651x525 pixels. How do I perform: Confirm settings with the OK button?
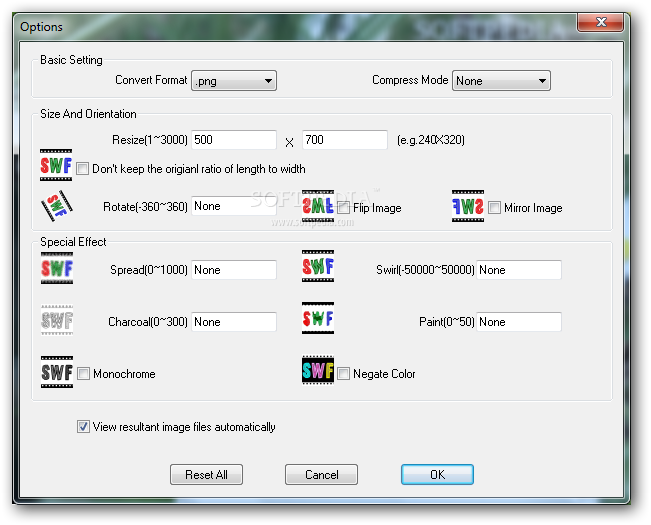pyautogui.click(x=437, y=474)
